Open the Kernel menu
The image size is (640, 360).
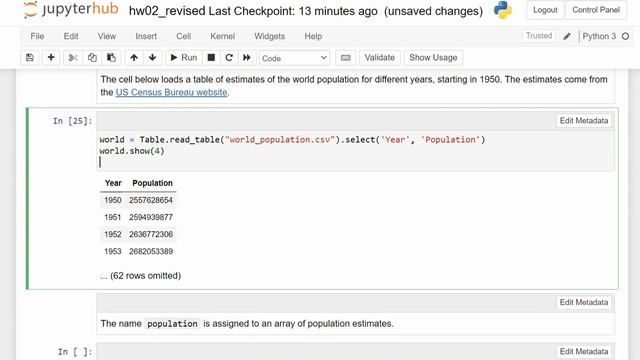[222, 36]
